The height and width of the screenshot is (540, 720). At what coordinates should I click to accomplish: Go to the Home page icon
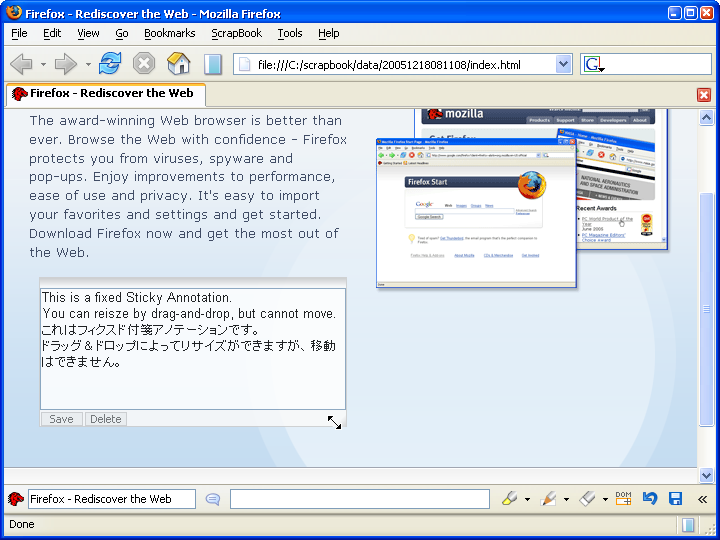click(x=178, y=64)
